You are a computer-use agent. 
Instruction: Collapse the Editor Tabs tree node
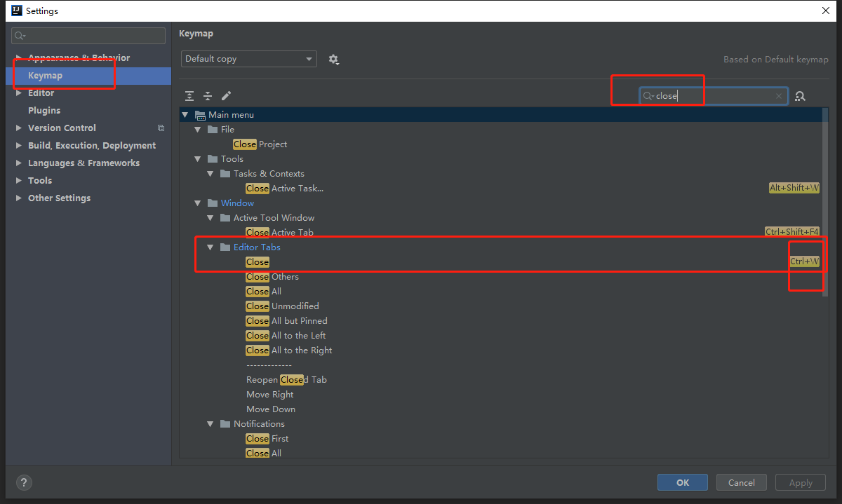tap(210, 247)
